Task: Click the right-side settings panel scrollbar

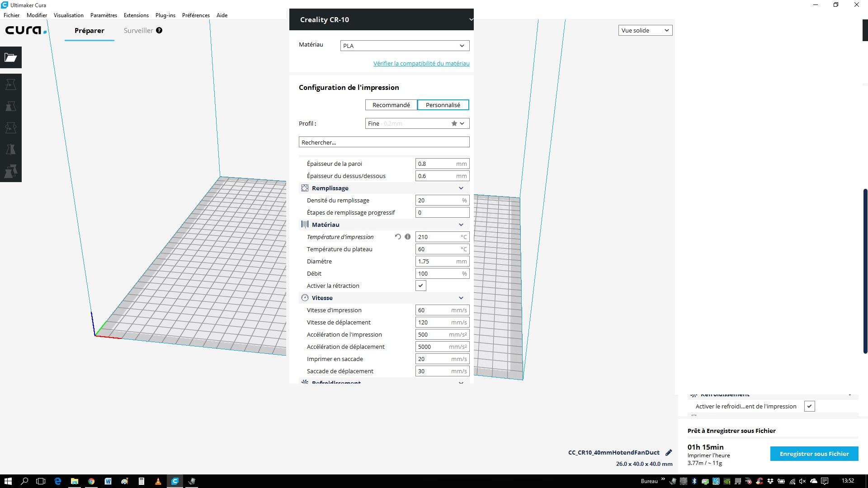Action: point(865,271)
